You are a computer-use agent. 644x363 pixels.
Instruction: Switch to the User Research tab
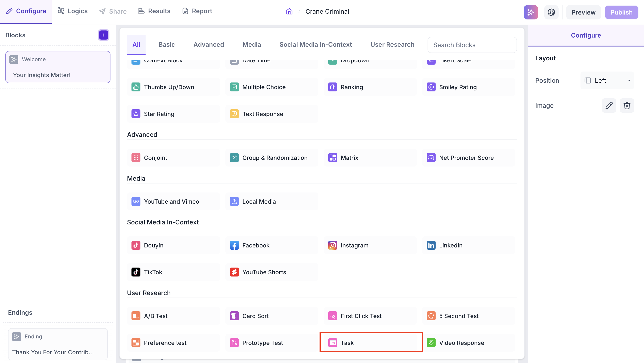(x=392, y=44)
